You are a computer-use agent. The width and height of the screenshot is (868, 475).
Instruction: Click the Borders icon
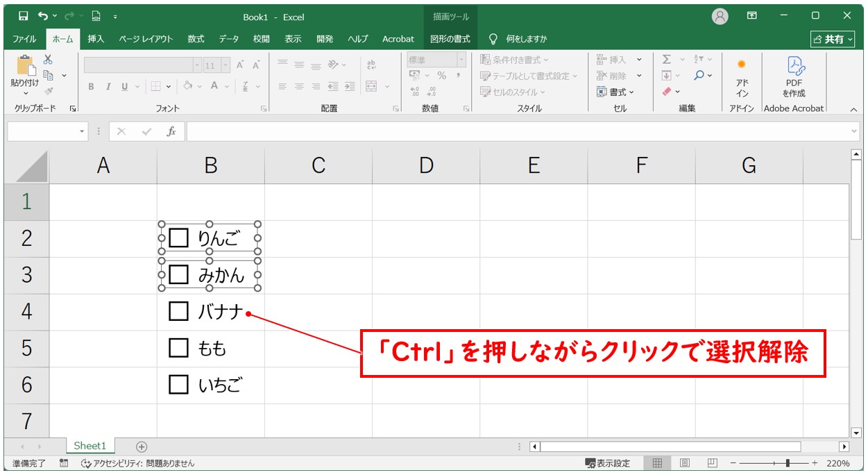[x=156, y=87]
